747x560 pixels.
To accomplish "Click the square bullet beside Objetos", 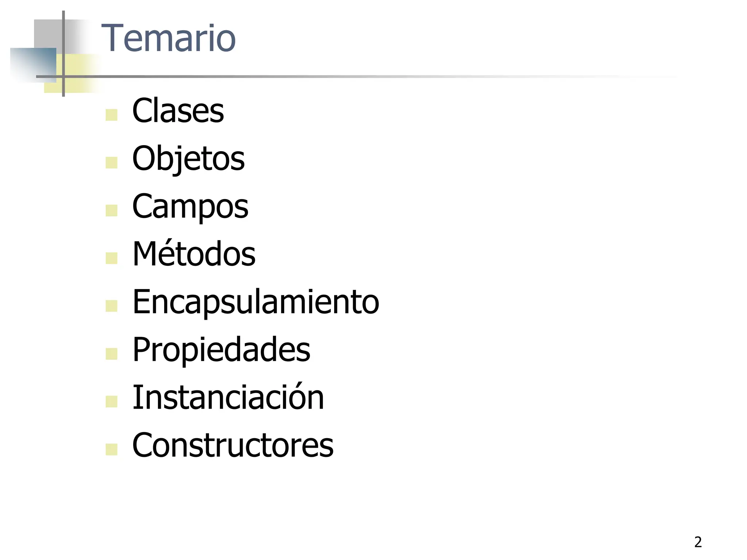I will point(111,163).
